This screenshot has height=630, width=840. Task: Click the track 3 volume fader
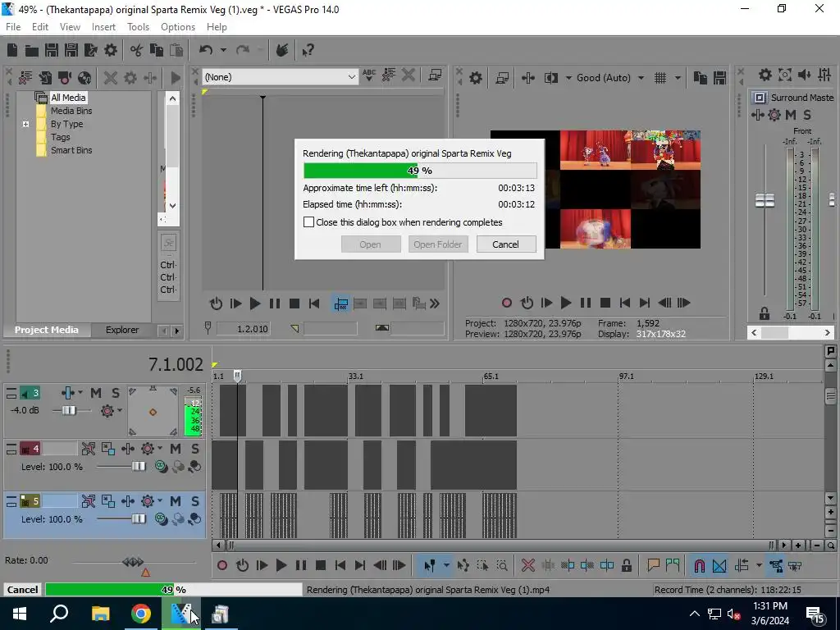pos(69,410)
